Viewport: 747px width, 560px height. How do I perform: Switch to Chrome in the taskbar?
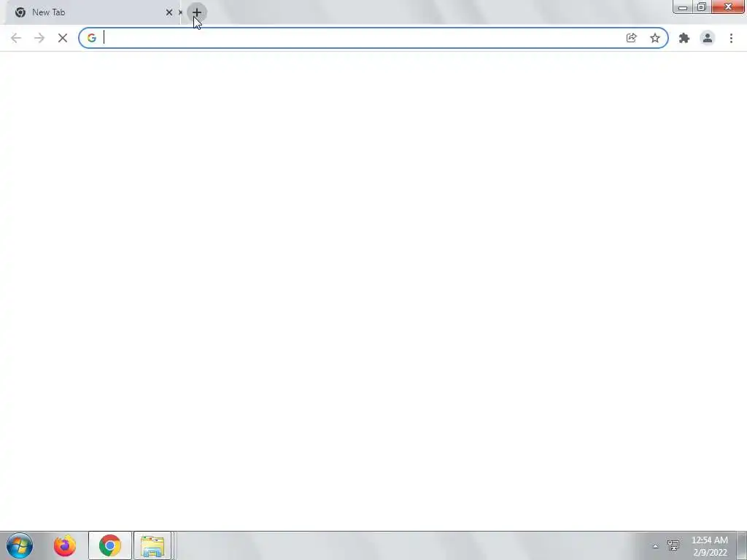(110, 545)
